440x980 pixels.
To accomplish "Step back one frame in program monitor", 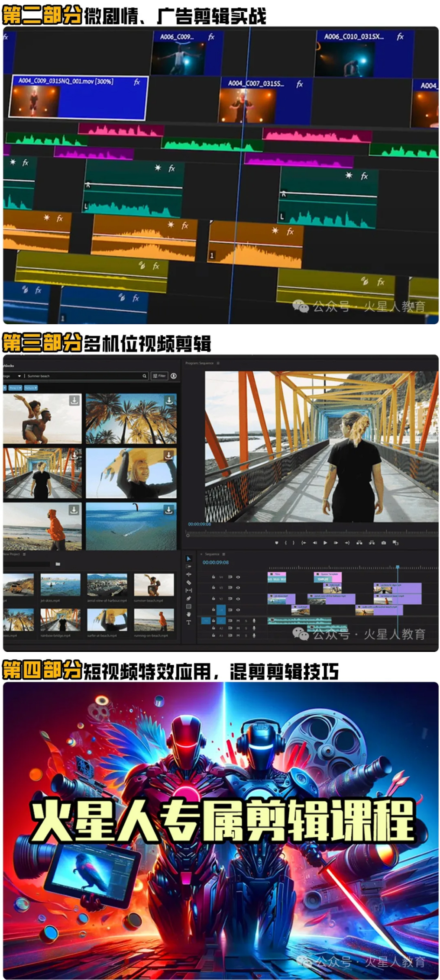I will [315, 543].
